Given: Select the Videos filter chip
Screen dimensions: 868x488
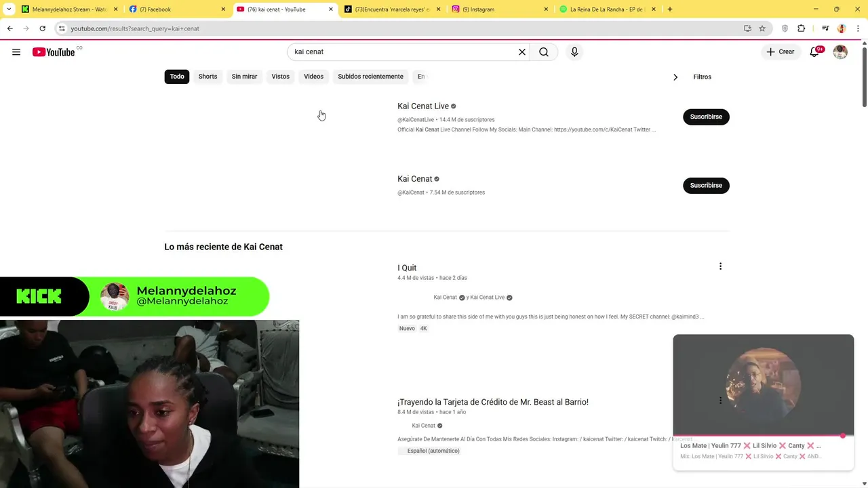Looking at the screenshot, I should (x=313, y=77).
